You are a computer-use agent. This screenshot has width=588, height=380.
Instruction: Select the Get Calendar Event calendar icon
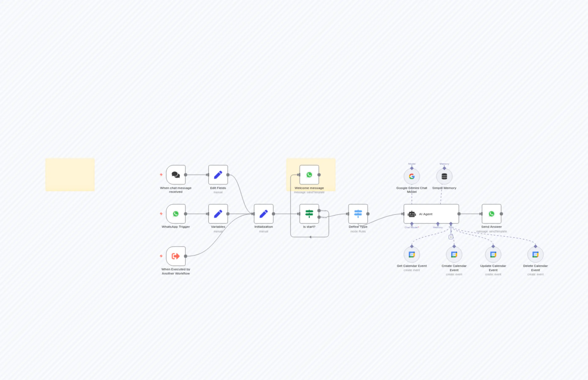coord(411,254)
